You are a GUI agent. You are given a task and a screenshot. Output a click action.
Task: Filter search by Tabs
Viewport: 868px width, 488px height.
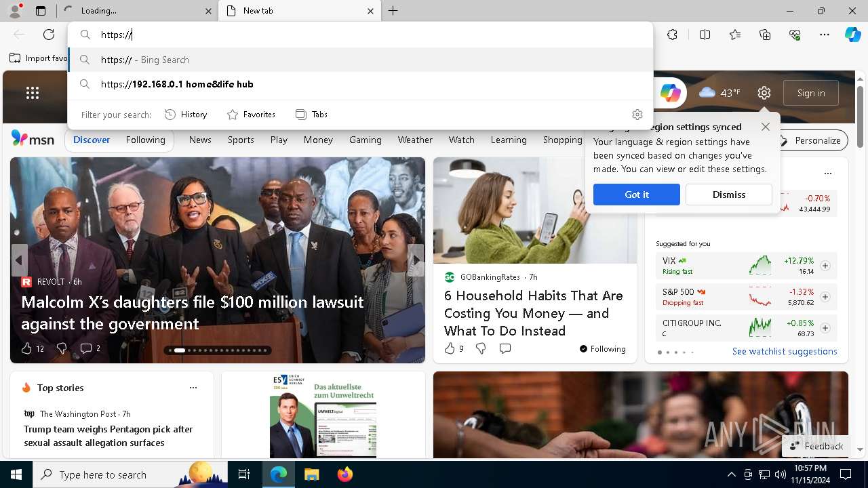point(311,115)
